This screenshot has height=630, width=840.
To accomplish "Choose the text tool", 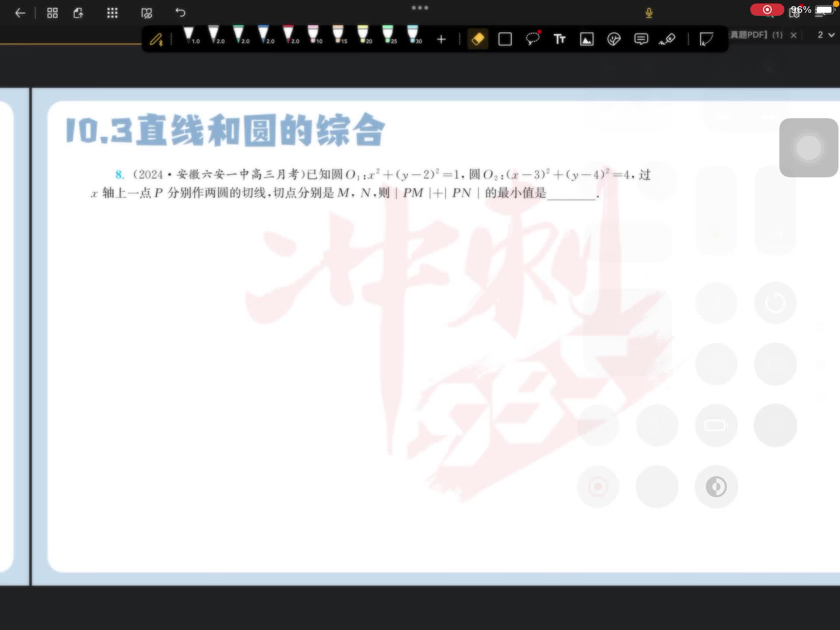I will tap(559, 39).
